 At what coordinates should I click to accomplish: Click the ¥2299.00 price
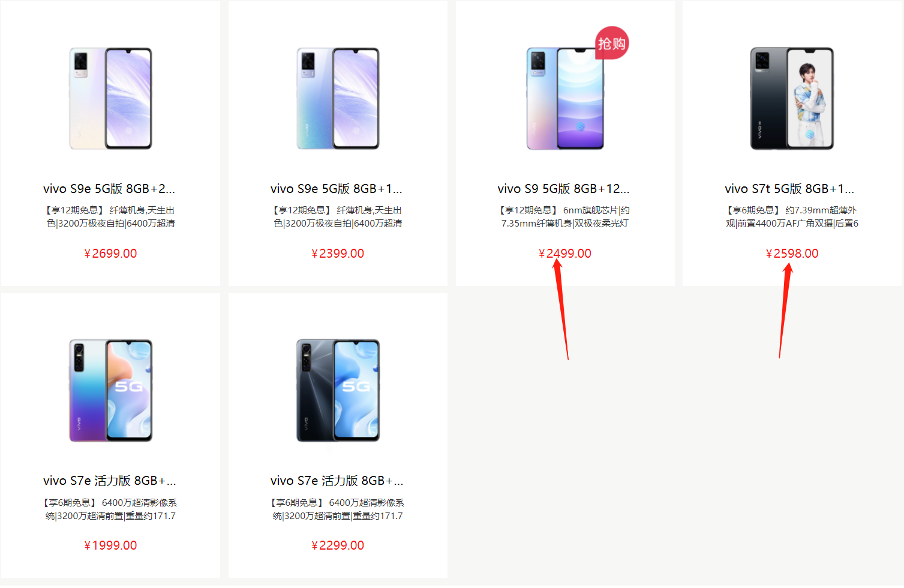pos(338,545)
